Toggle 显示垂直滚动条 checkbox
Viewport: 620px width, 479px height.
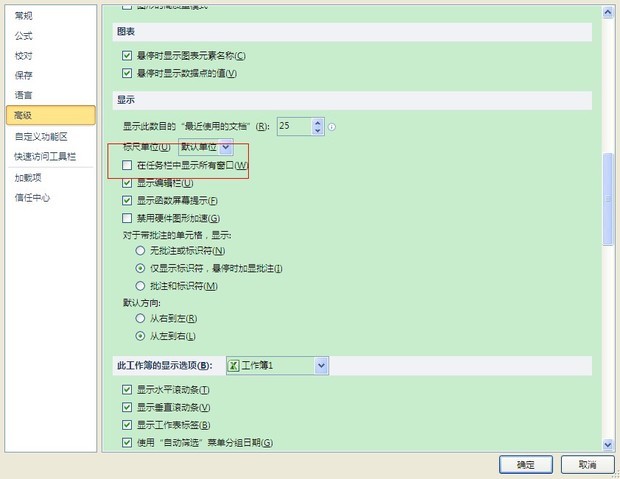pos(127,407)
